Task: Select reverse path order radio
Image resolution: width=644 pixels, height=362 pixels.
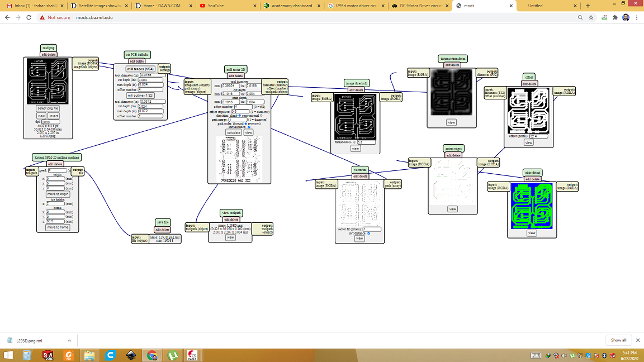Action: (x=259, y=123)
